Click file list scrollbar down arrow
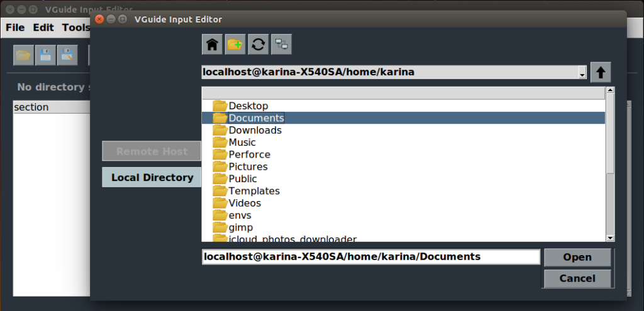Screen dimensions: 644x311 (610, 238)
